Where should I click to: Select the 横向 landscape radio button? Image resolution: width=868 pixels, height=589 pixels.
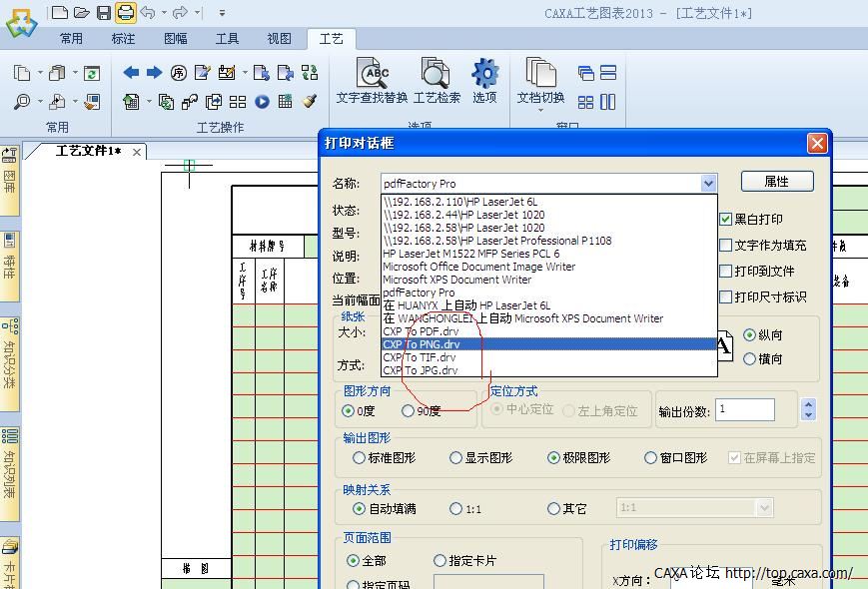(750, 359)
